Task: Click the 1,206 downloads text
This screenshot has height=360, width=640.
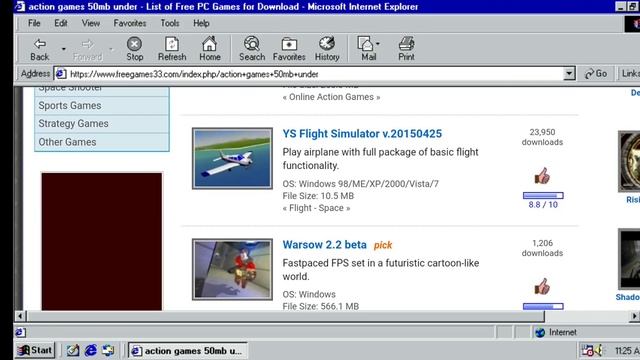Action: 542,248
